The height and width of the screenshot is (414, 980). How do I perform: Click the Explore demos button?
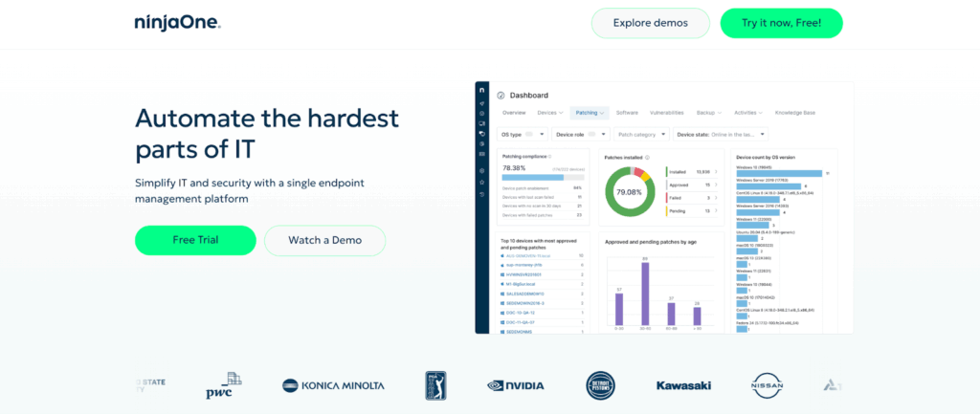pyautogui.click(x=651, y=23)
